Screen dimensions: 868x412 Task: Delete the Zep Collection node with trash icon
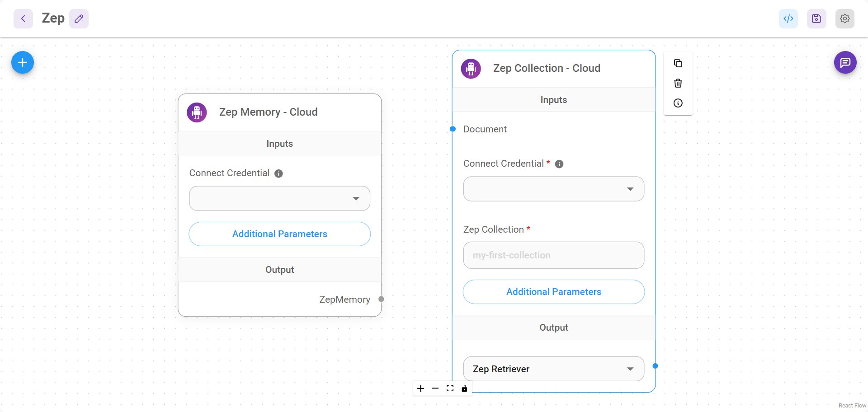[x=678, y=83]
